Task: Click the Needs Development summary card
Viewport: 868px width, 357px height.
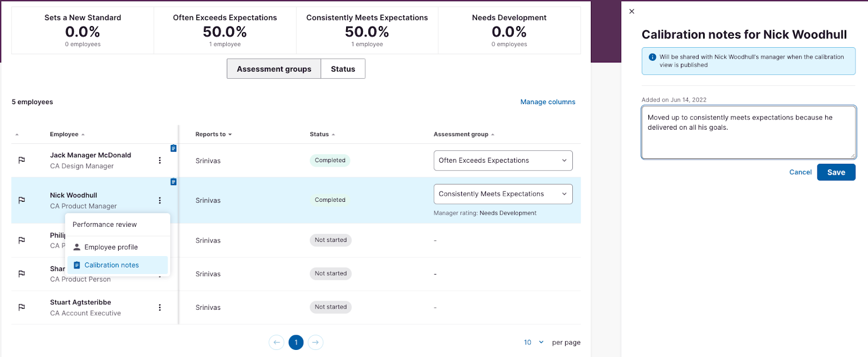Action: pyautogui.click(x=509, y=30)
